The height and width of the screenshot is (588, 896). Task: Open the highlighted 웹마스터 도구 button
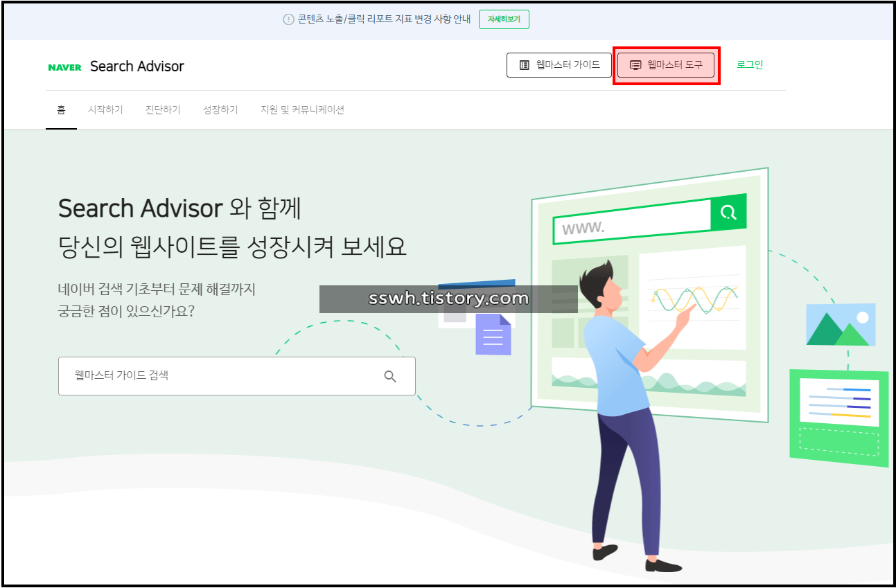tap(667, 65)
